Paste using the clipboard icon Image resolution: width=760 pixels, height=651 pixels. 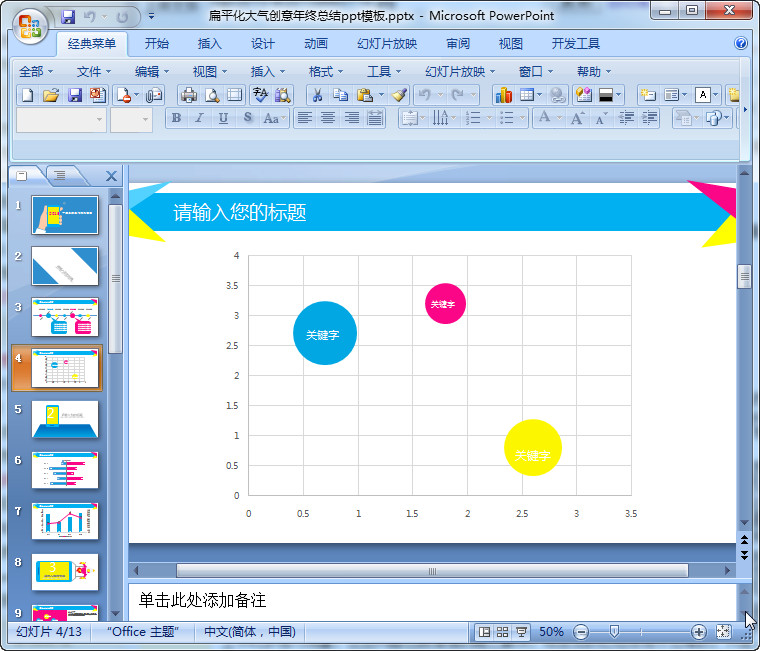tap(364, 95)
